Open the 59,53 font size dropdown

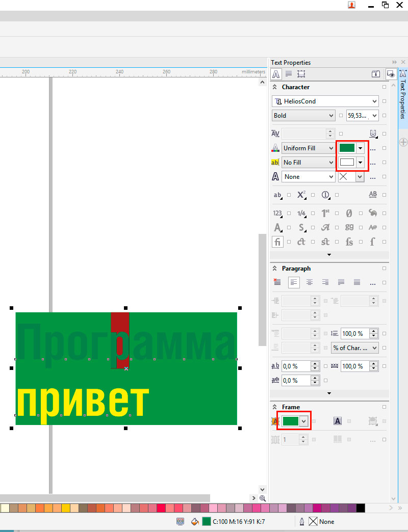(374, 115)
